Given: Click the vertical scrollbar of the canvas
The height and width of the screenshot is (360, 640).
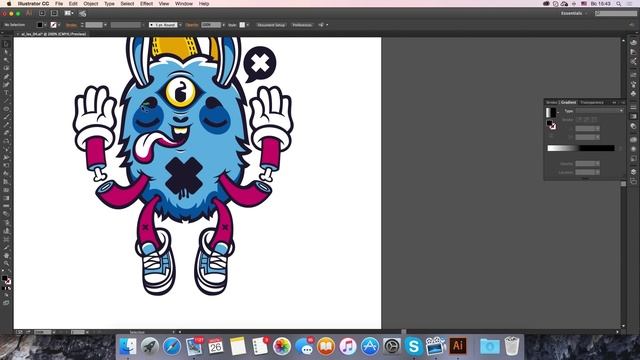Looking at the screenshot, I should [623, 184].
